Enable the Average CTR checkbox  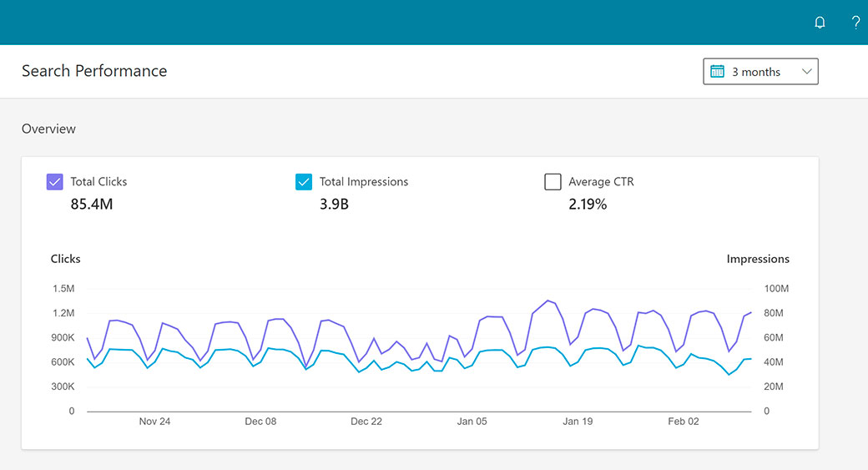pyautogui.click(x=553, y=182)
